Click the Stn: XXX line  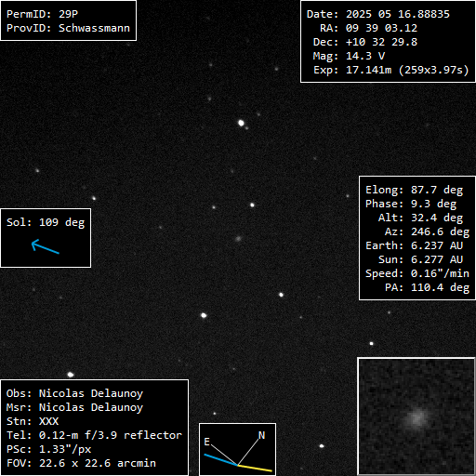pos(33,421)
